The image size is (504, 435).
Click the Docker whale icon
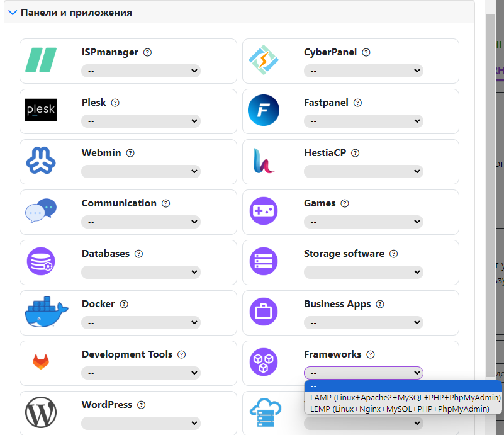click(47, 312)
